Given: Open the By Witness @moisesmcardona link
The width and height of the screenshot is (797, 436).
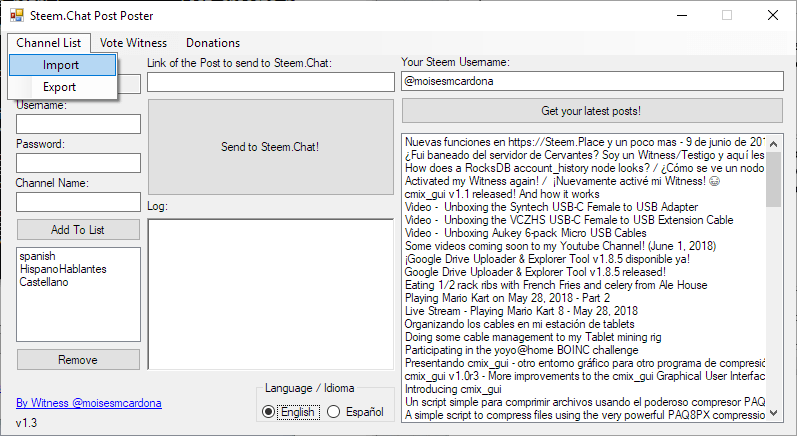Looking at the screenshot, I should pyautogui.click(x=89, y=403).
